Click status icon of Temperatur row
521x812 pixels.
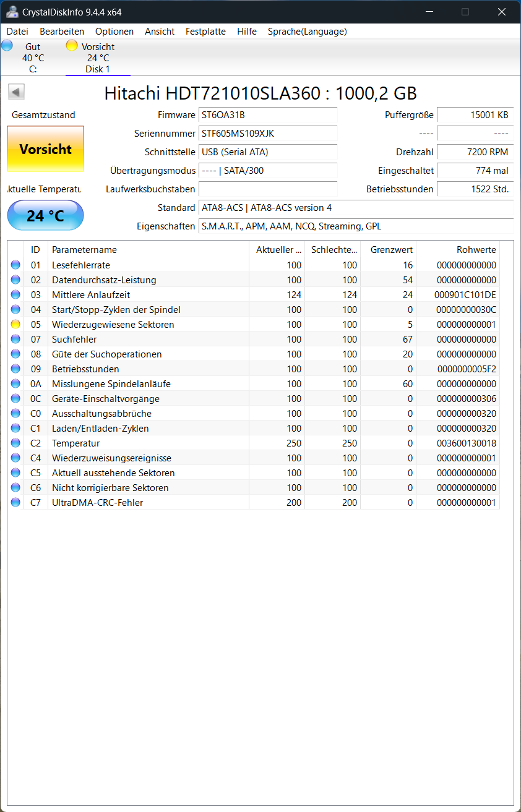click(x=15, y=443)
